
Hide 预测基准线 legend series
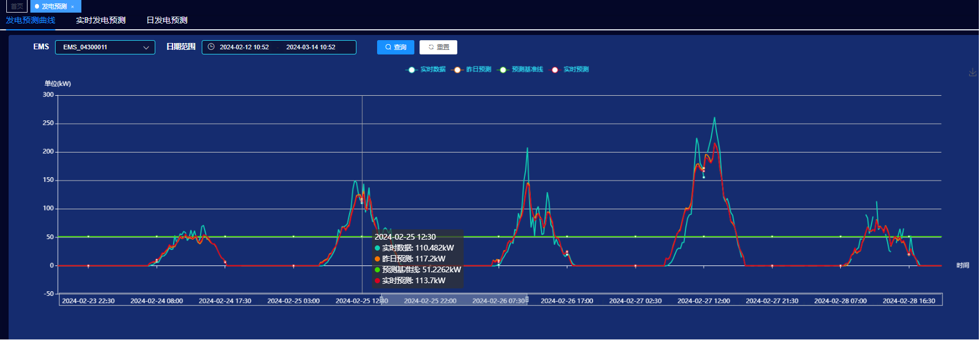[x=520, y=69]
